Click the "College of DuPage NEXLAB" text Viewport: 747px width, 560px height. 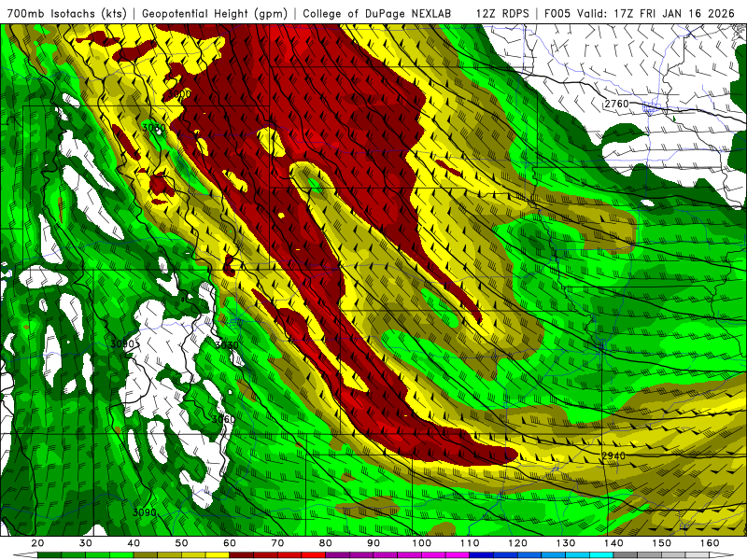click(377, 13)
